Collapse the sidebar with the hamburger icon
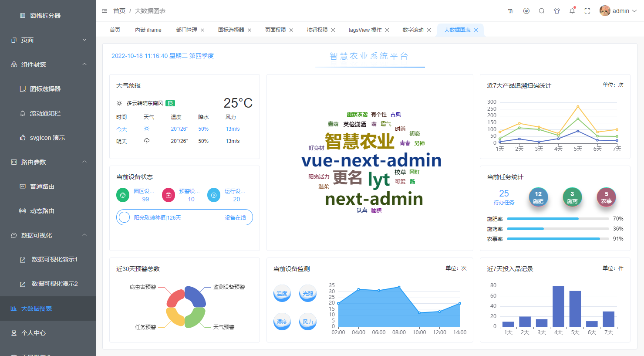The height and width of the screenshot is (356, 644). 105,11
